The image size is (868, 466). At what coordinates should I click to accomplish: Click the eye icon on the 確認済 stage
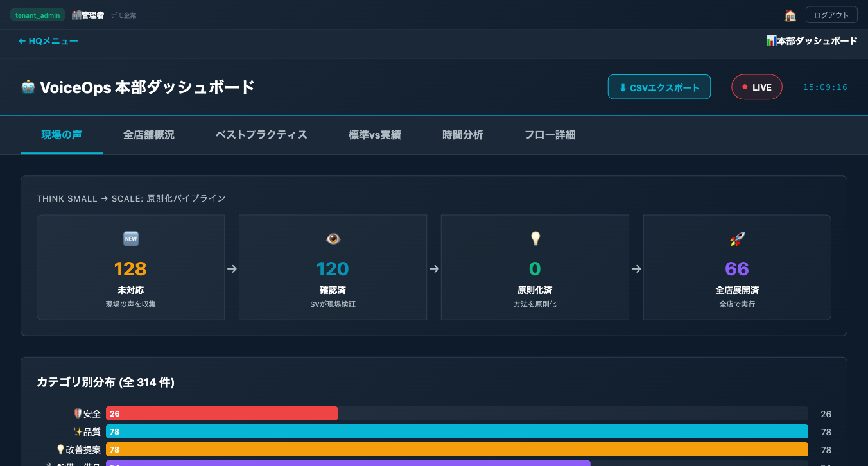point(333,238)
